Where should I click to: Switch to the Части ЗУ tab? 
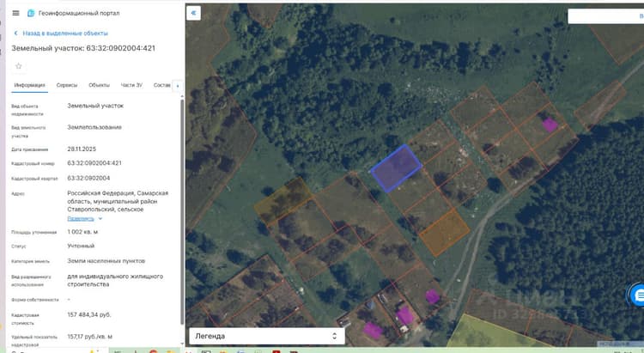131,85
